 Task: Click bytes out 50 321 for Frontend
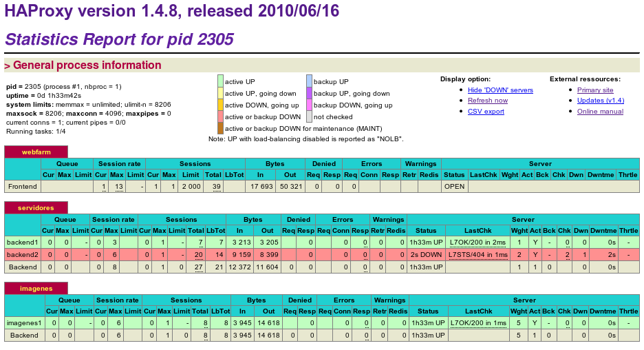tap(291, 186)
